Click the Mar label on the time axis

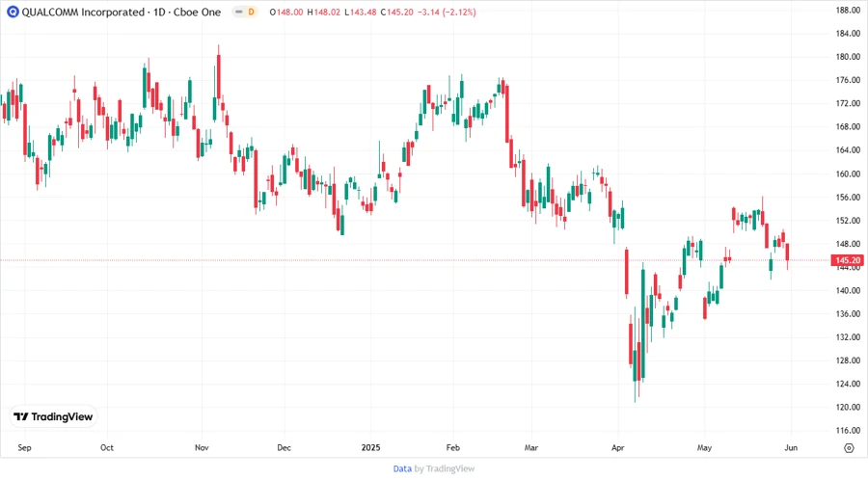[531, 447]
